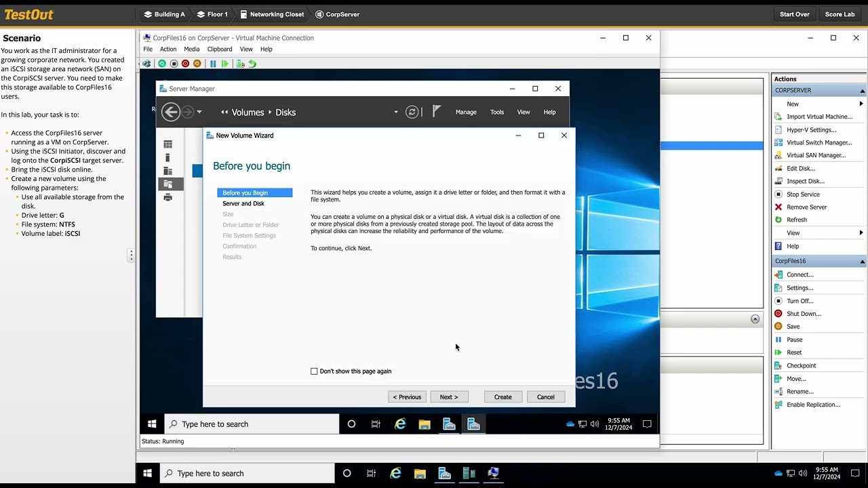This screenshot has height=488, width=868.
Task: Click blue Pause icon in VM toolbar
Action: coord(213,64)
